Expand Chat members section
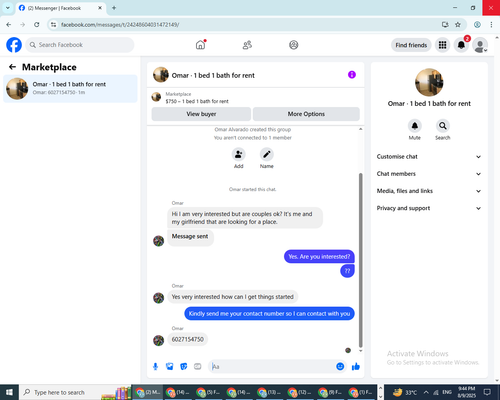The image size is (500, 400). 429,174
